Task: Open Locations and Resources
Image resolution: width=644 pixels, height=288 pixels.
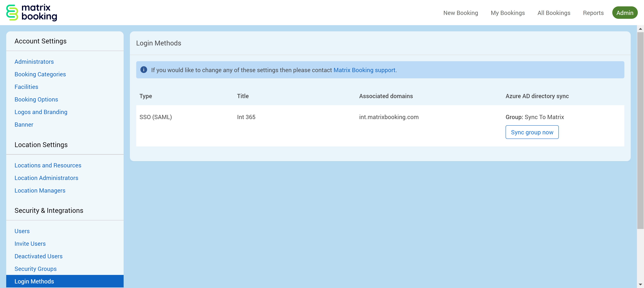Action: click(x=48, y=165)
